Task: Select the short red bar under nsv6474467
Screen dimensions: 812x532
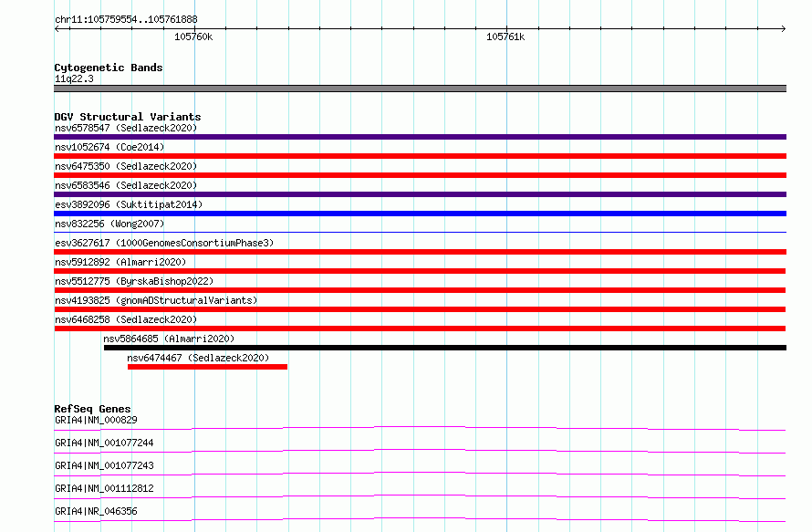Action: point(207,367)
